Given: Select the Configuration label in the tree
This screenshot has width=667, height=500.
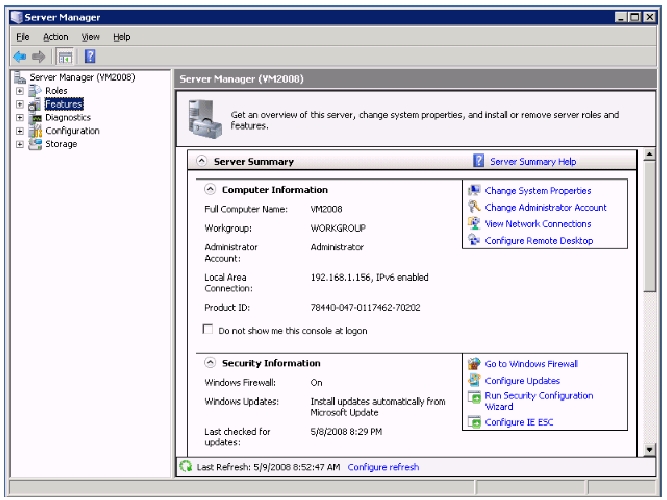Looking at the screenshot, I should pyautogui.click(x=72, y=131).
